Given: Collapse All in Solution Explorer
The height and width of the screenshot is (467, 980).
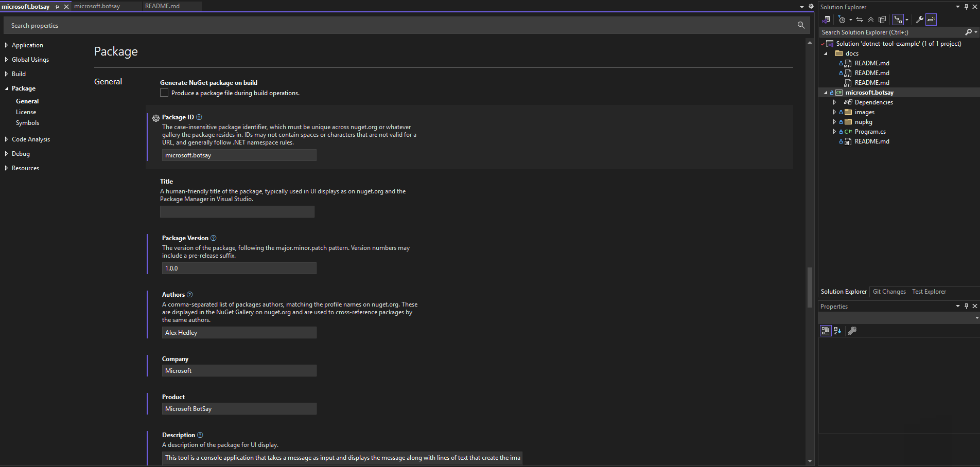Looking at the screenshot, I should 871,20.
